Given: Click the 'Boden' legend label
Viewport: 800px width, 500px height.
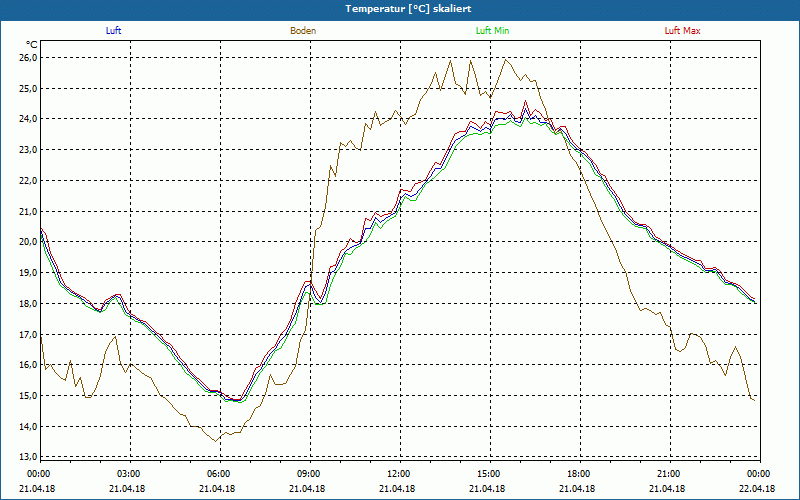Looking at the screenshot, I should coord(303,31).
